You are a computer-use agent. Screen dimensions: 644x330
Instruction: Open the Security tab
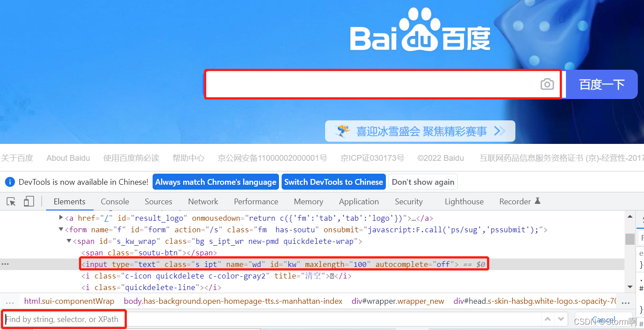408,202
